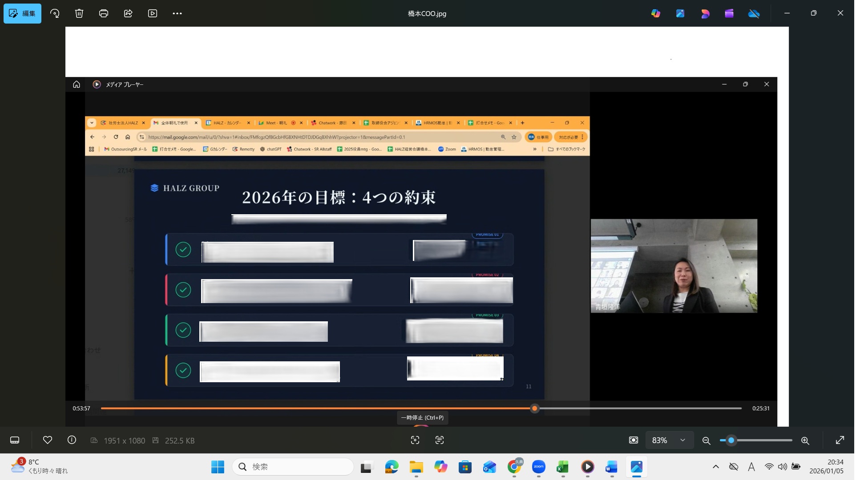Show file info with the info icon
868x480 pixels.
pos(72,440)
